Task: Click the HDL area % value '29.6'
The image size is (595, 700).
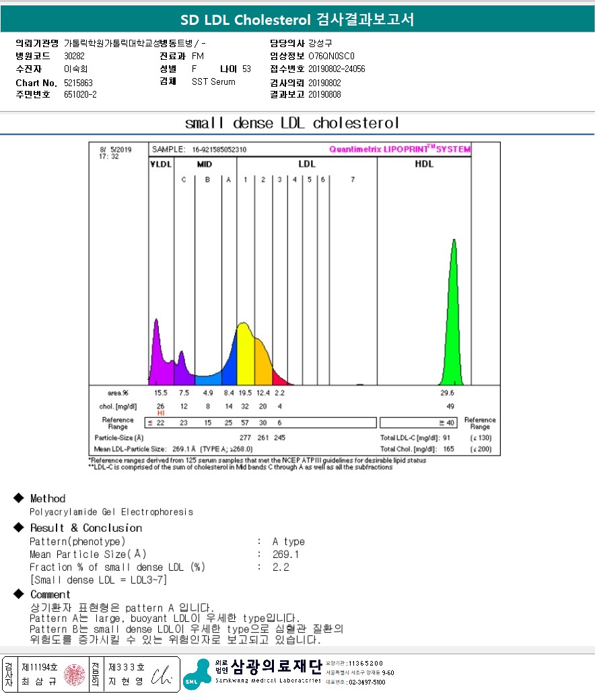Action: [x=447, y=393]
